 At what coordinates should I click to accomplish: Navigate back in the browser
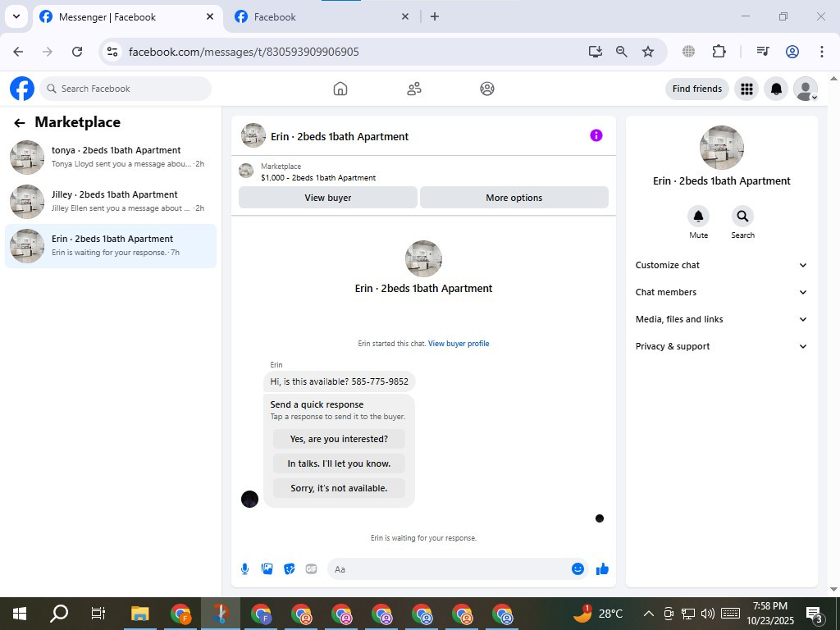18,52
